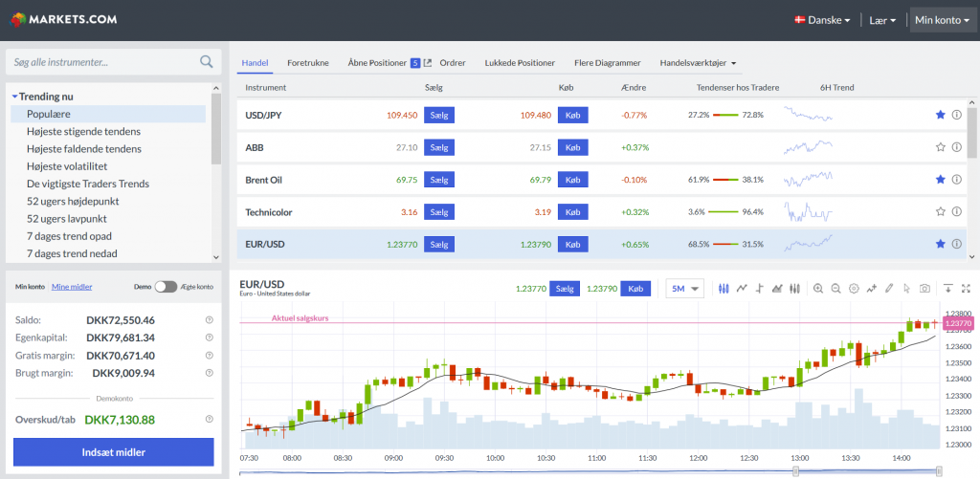Image resolution: width=980 pixels, height=479 pixels.
Task: Click in the Søg alle instrumenter field
Action: pos(113,62)
